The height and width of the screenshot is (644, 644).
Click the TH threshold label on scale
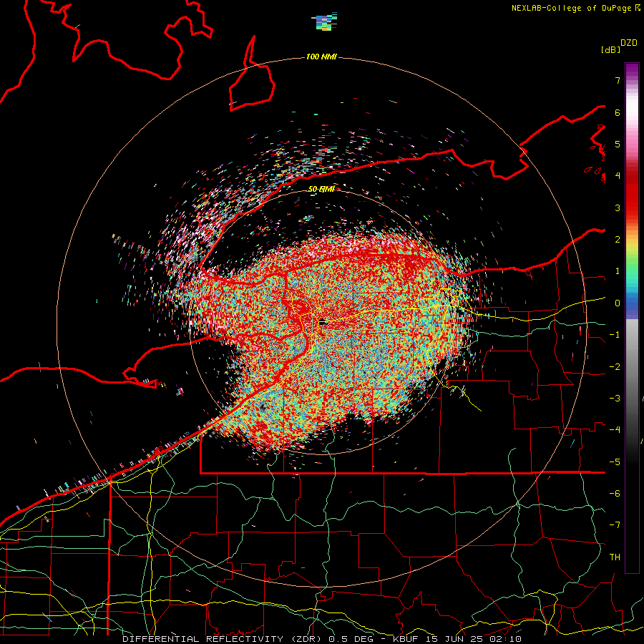point(615,557)
